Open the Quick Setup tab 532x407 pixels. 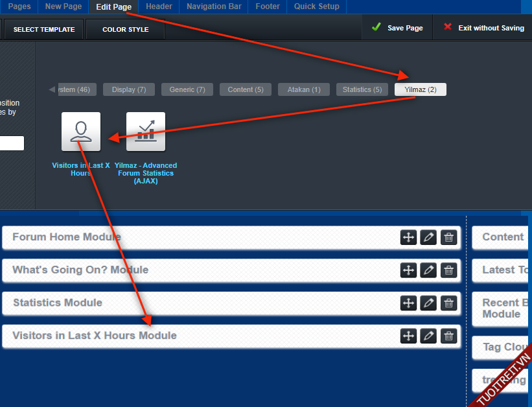tap(317, 6)
